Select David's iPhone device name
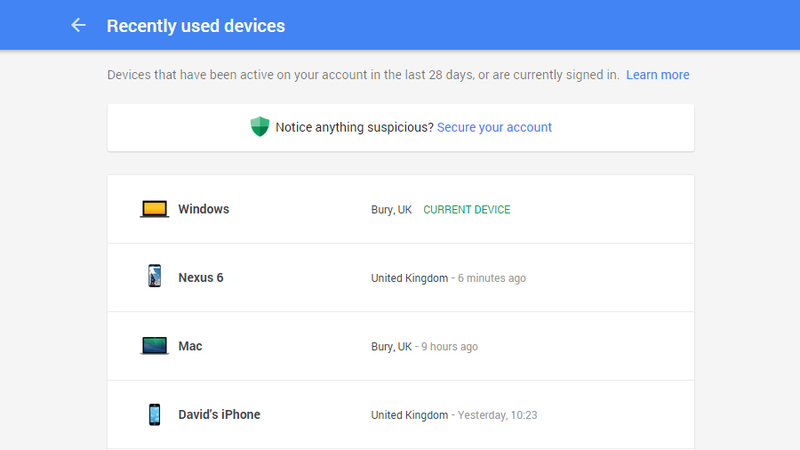This screenshot has height=450, width=800. [x=219, y=414]
